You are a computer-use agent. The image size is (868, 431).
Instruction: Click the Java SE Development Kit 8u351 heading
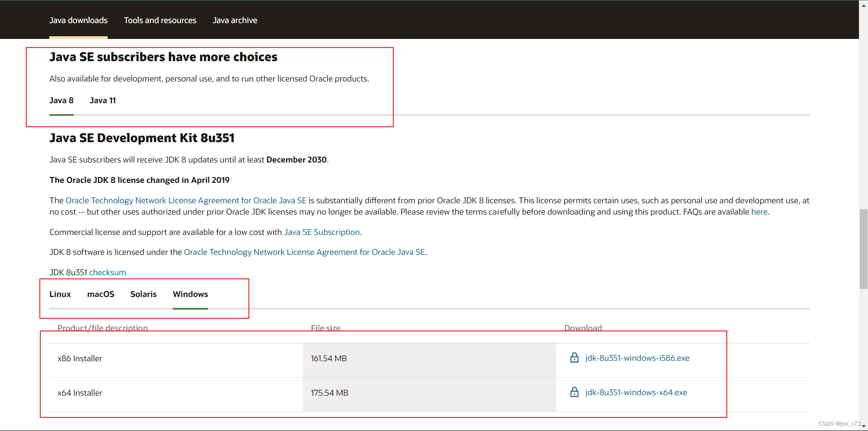(x=142, y=138)
